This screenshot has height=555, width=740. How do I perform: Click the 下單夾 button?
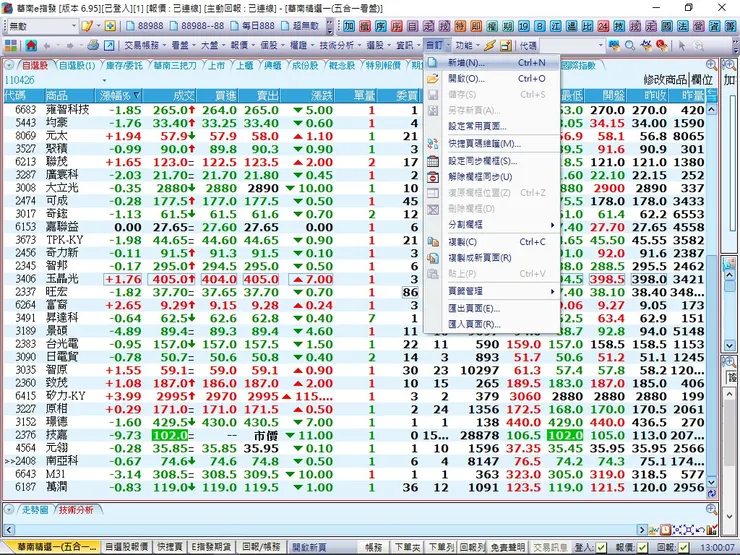pos(407,547)
